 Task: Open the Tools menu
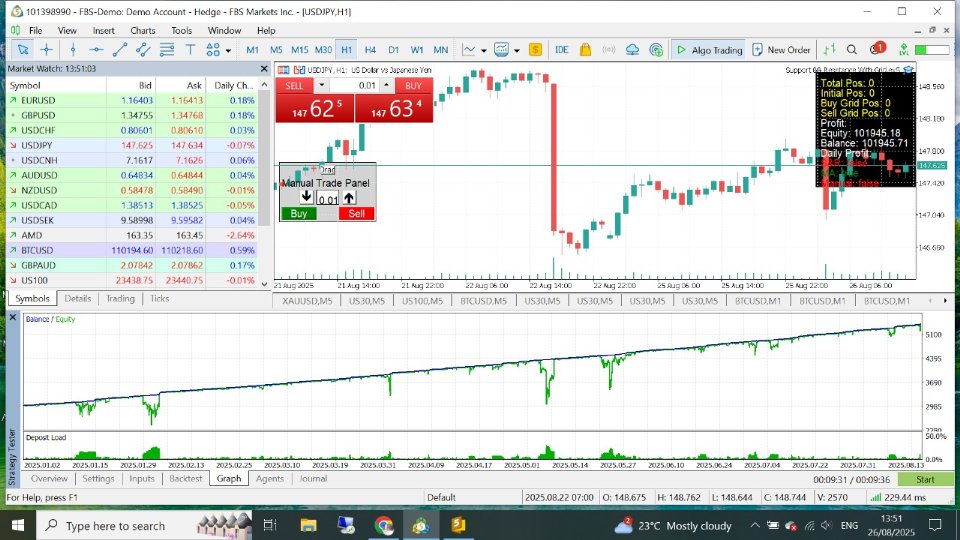tap(181, 31)
